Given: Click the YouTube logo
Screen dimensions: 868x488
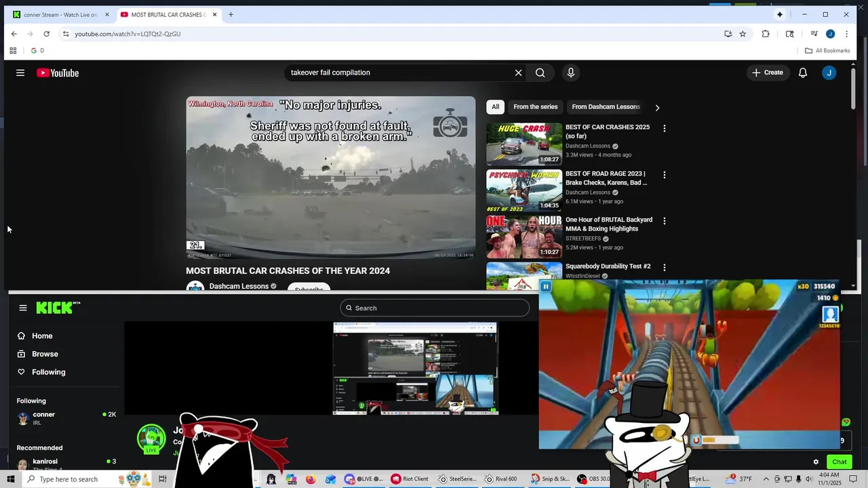Looking at the screenshot, I should (x=58, y=73).
